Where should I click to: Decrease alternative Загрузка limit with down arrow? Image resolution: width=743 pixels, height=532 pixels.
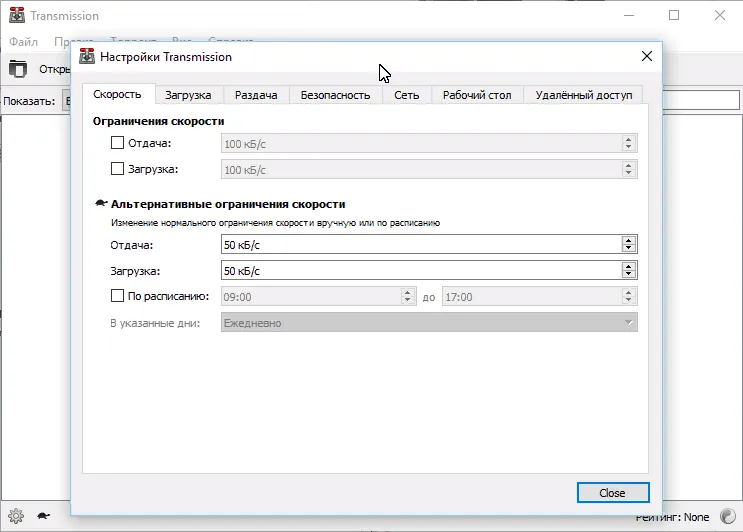tap(628, 275)
